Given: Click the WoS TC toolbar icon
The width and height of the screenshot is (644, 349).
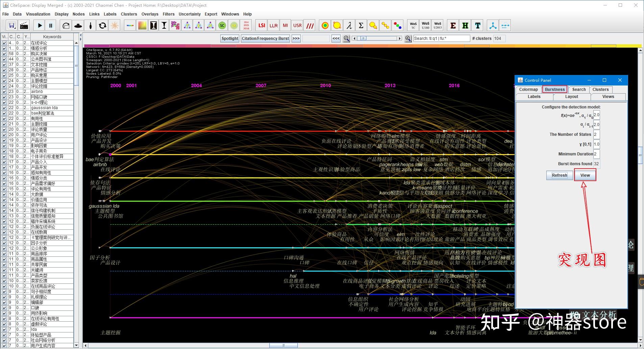Looking at the screenshot, I should pyautogui.click(x=413, y=25).
